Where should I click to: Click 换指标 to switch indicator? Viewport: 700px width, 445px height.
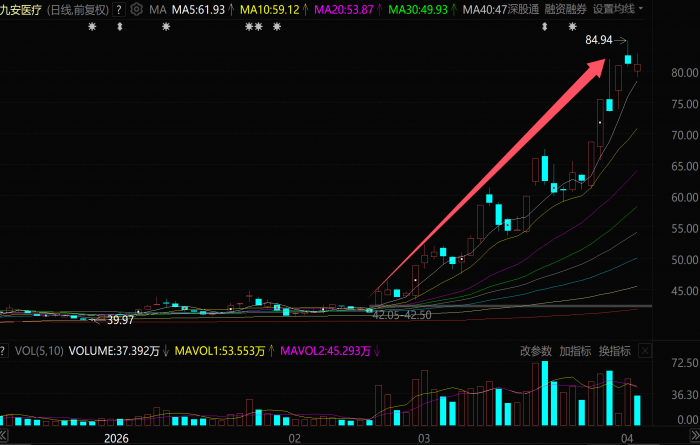tap(614, 351)
